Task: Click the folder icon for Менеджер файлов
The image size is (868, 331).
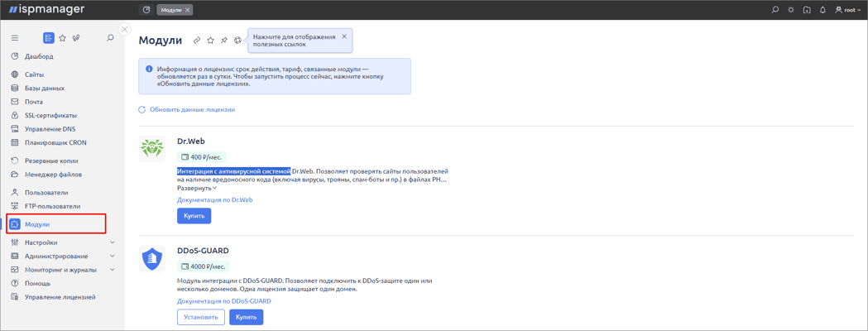Action: pos(15,175)
